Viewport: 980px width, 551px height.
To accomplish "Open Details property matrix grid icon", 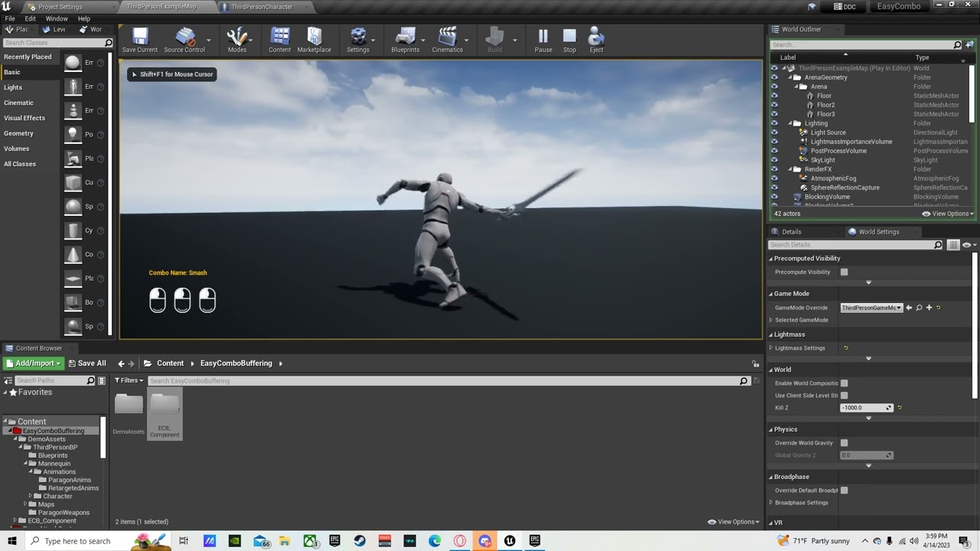I will (953, 245).
